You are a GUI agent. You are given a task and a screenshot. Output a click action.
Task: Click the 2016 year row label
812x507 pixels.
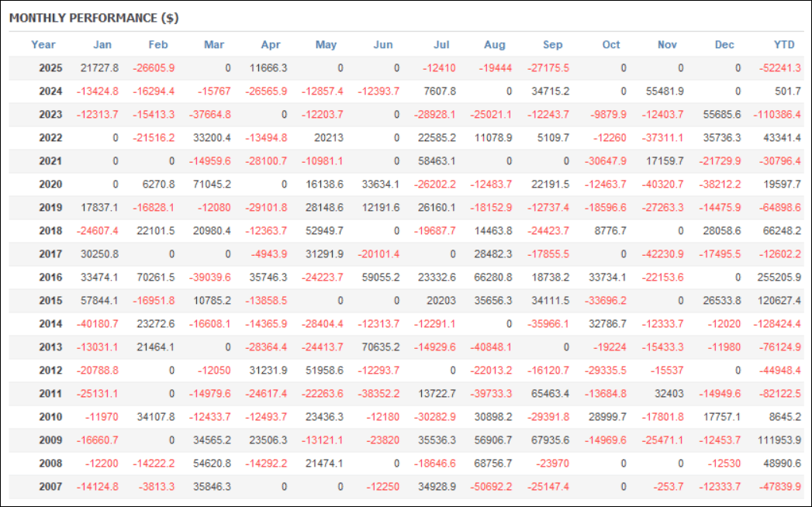click(x=50, y=278)
